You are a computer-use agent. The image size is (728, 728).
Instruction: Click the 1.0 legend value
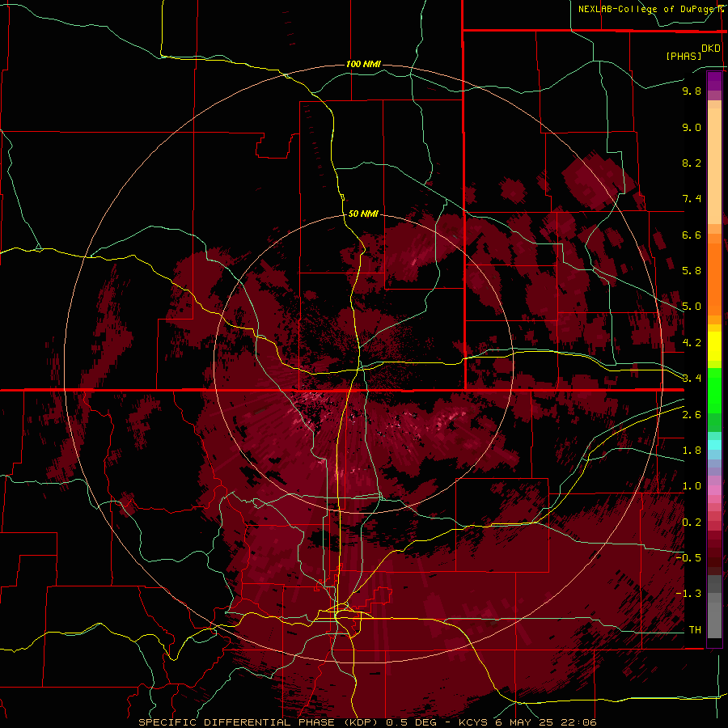pyautogui.click(x=692, y=486)
